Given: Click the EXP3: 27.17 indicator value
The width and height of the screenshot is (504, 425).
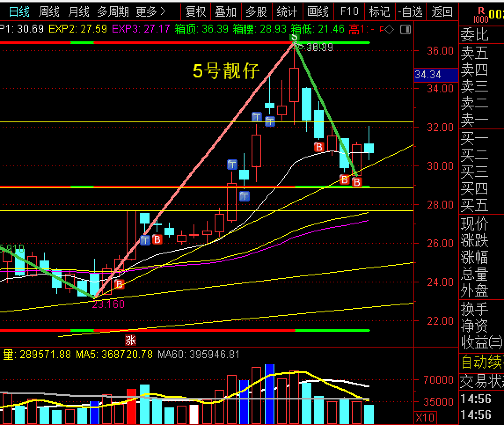Looking at the screenshot, I should click(x=141, y=29).
